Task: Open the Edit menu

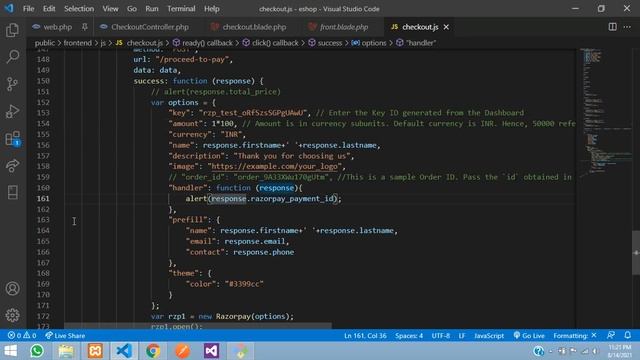Action: coord(49,9)
